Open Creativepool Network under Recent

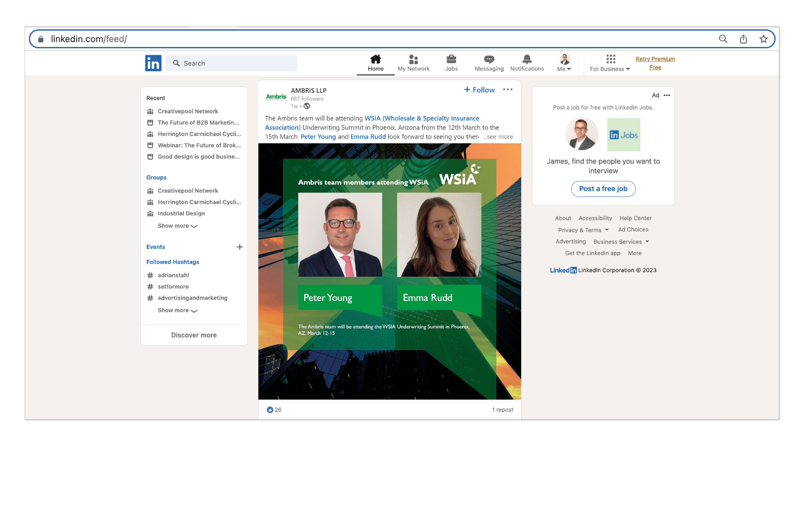click(x=188, y=111)
